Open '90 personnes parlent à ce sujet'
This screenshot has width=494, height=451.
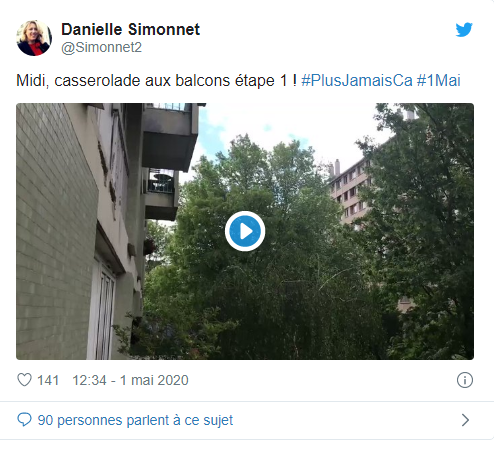[135, 420]
